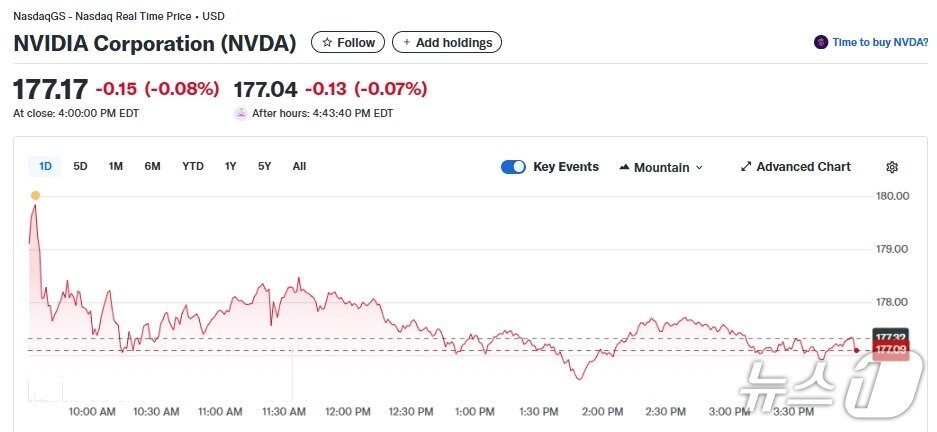Choose the YTD range tab
937x432 pixels.
point(193,166)
